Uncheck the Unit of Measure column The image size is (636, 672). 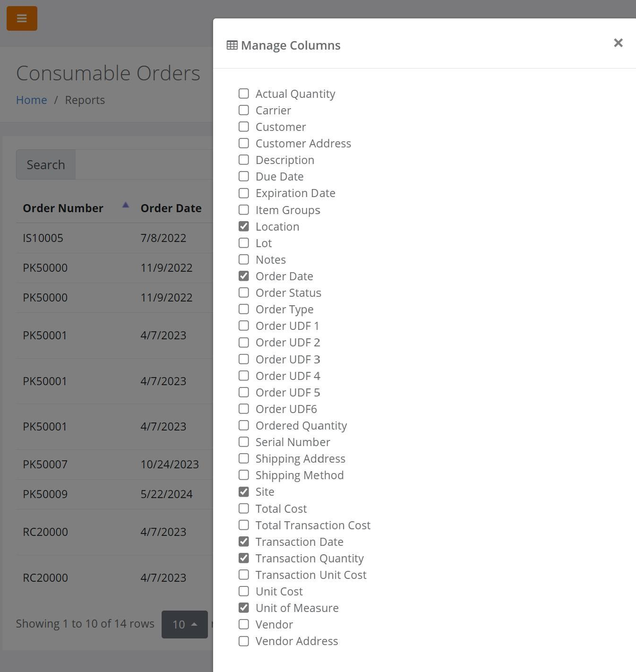[244, 608]
